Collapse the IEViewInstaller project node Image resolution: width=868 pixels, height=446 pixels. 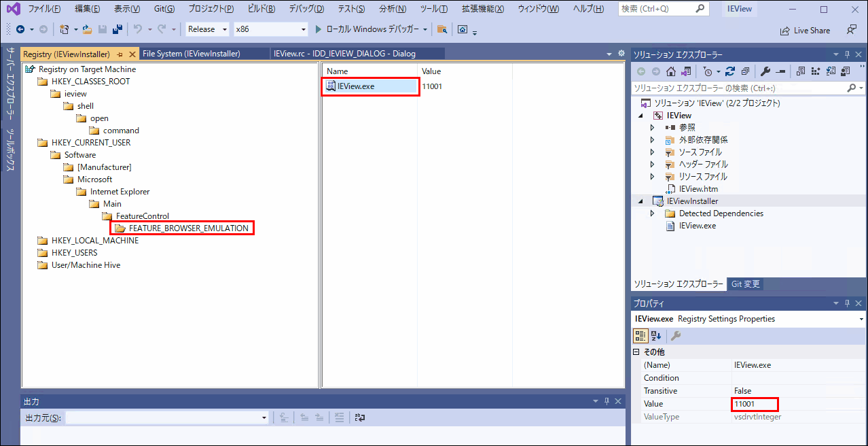(640, 201)
